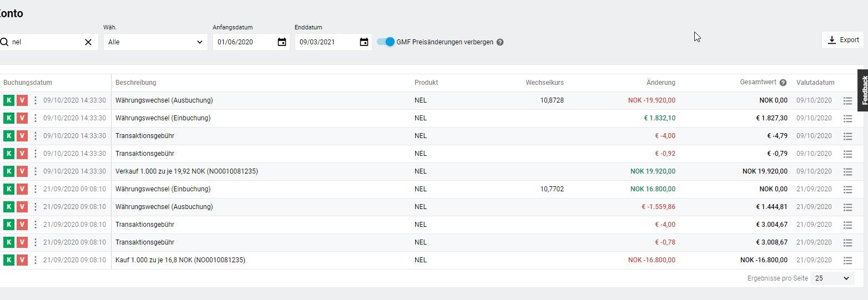Open the Anfangsdatum calendar picker icon
Image resolution: width=868 pixels, height=300 pixels.
282,42
